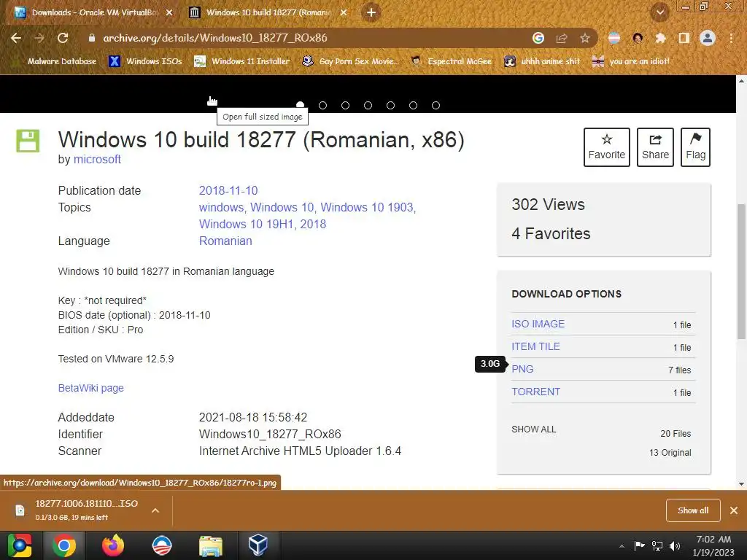Open the microsoft author link

tap(97, 160)
